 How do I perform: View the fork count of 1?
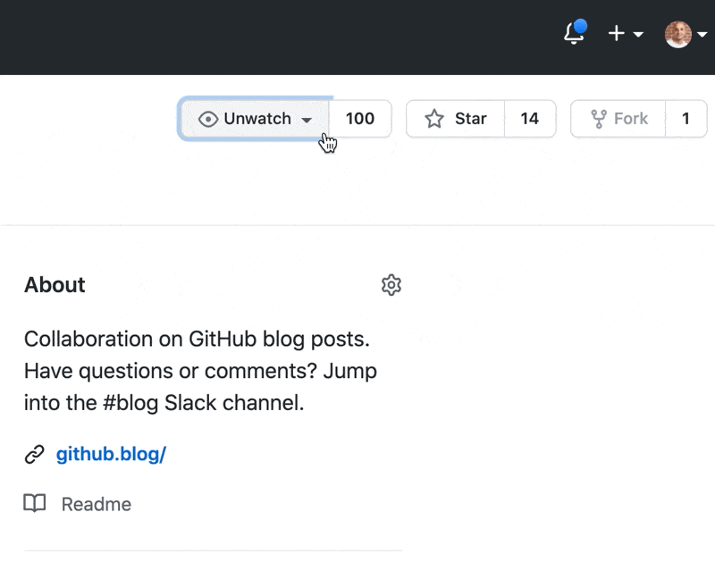click(686, 119)
